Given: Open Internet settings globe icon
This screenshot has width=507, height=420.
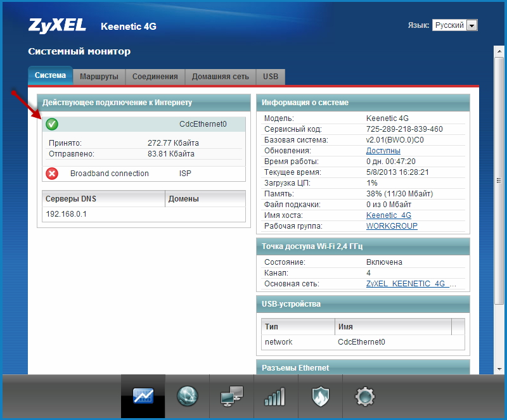Looking at the screenshot, I should [x=187, y=397].
